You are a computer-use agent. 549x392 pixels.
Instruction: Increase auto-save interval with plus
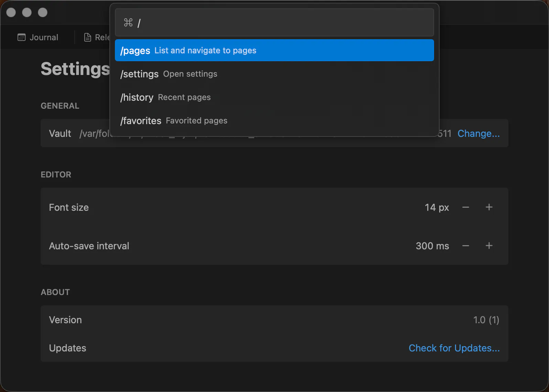[x=489, y=246]
